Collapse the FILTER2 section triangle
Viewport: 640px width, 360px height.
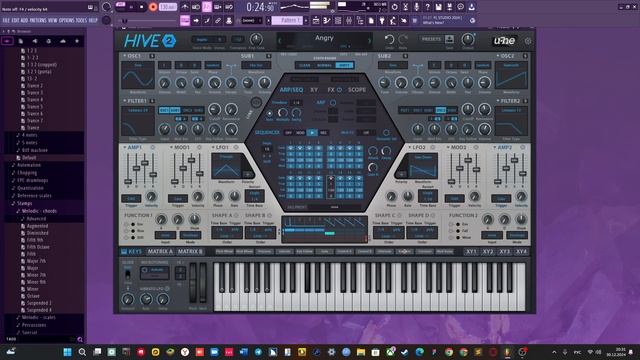coord(498,101)
